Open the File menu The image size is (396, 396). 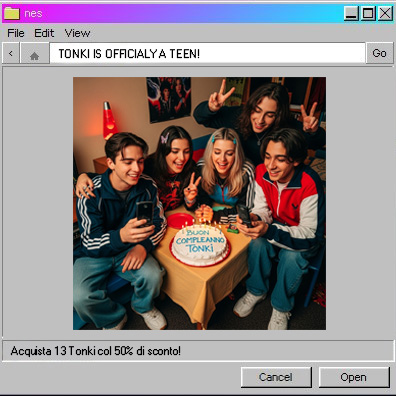click(16, 33)
